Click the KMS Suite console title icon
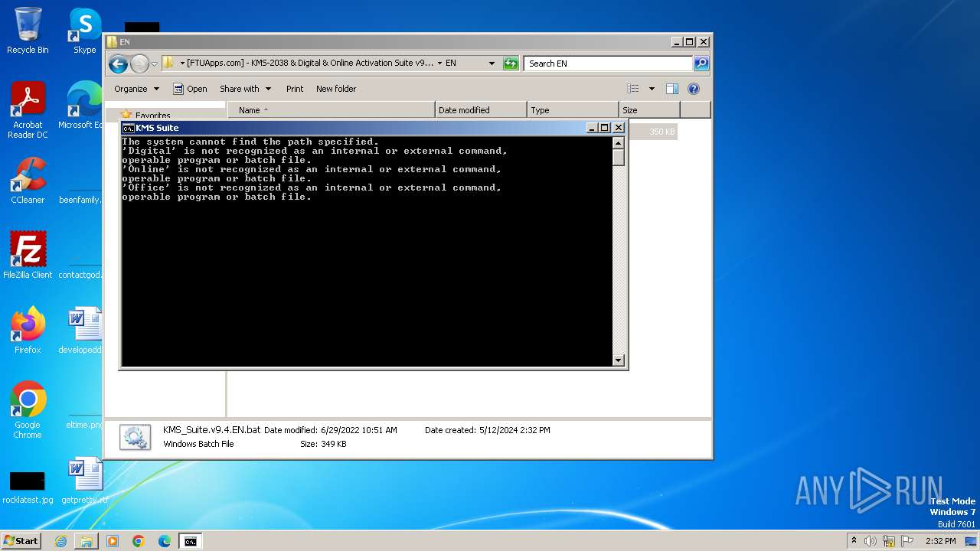The width and height of the screenshot is (980, 551). pos(129,128)
